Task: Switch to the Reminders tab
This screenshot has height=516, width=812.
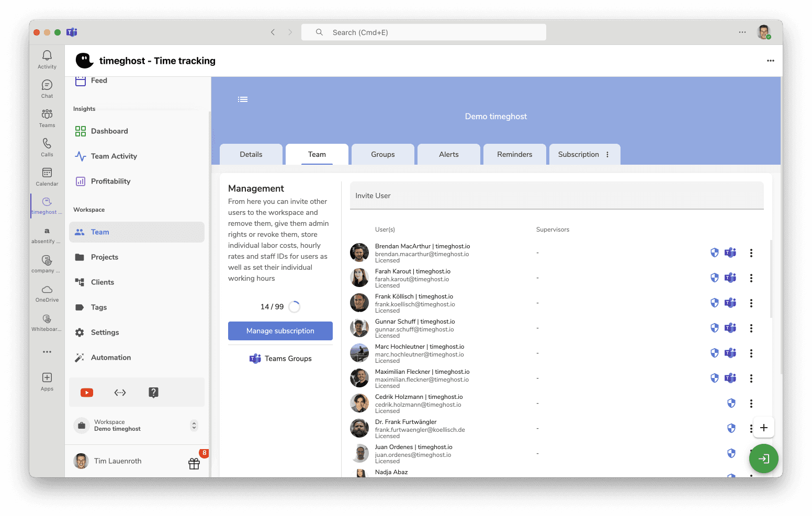Action: (x=515, y=154)
